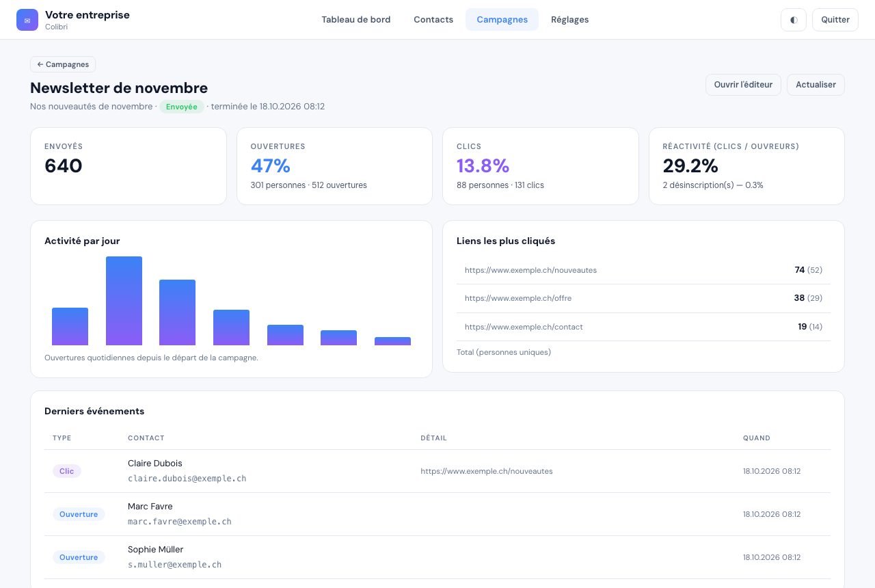
Task: Click Claire Dubois contact name
Action: (155, 464)
